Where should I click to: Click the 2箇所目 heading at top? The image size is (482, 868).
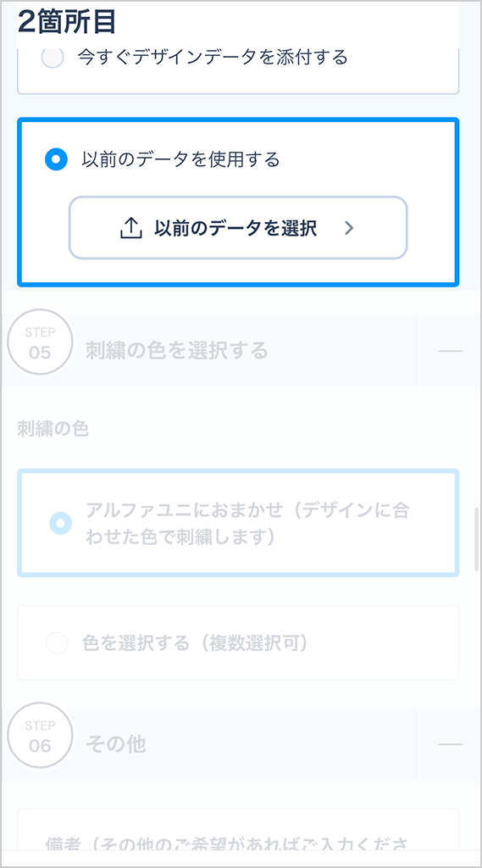(66, 22)
